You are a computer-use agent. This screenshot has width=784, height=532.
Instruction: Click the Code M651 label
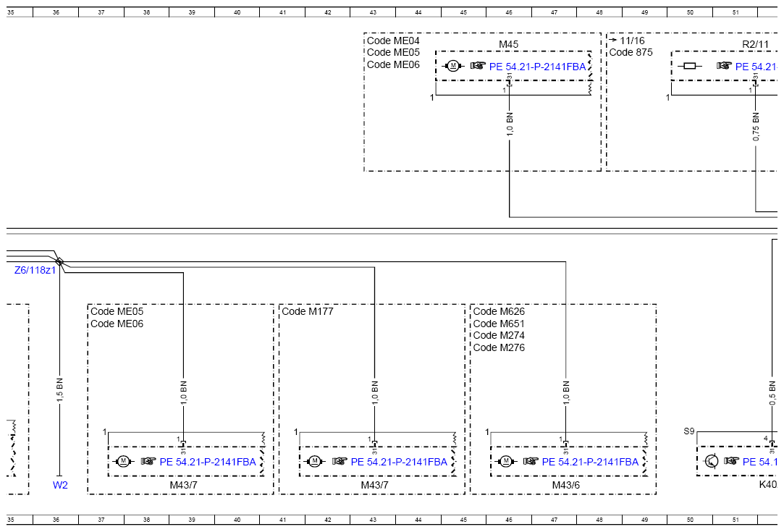pos(499,324)
